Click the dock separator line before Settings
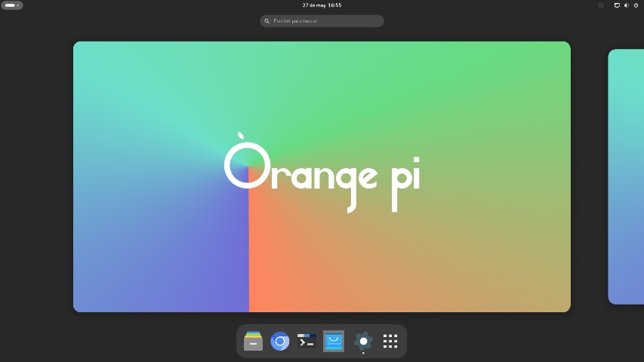This screenshot has height=362, width=644. point(349,341)
